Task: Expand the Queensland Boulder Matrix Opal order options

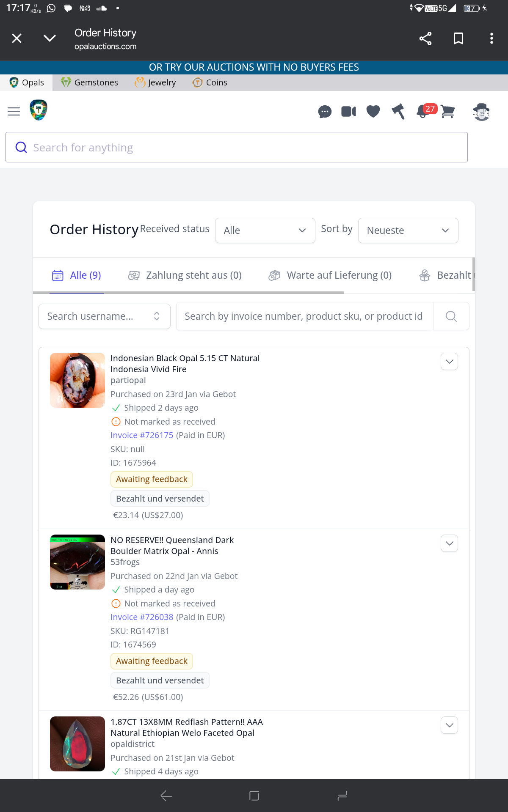Action: (x=450, y=543)
